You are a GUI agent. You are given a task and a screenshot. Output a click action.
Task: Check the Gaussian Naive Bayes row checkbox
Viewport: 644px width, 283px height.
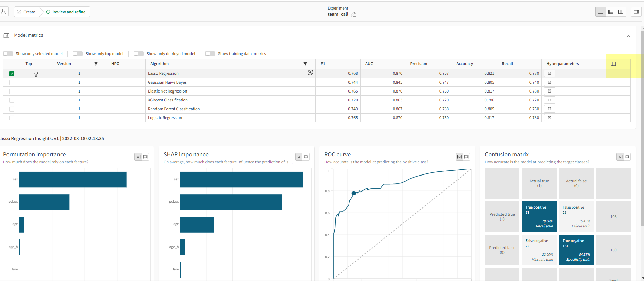click(x=12, y=82)
